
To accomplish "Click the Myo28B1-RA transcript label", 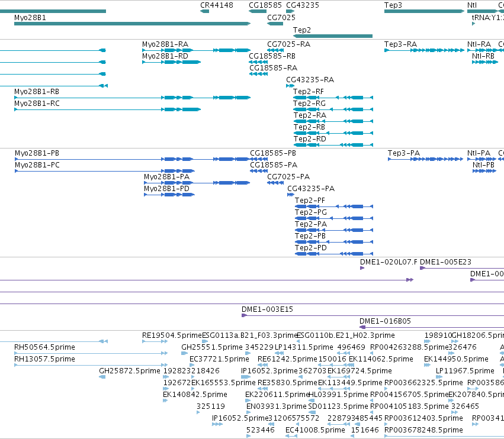I will (165, 44).
